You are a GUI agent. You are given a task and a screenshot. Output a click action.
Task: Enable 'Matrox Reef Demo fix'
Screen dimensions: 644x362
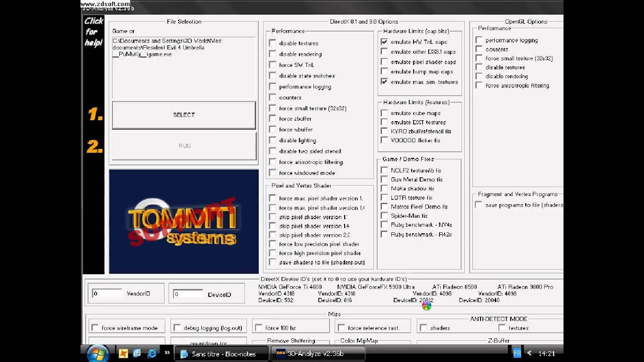tap(384, 207)
